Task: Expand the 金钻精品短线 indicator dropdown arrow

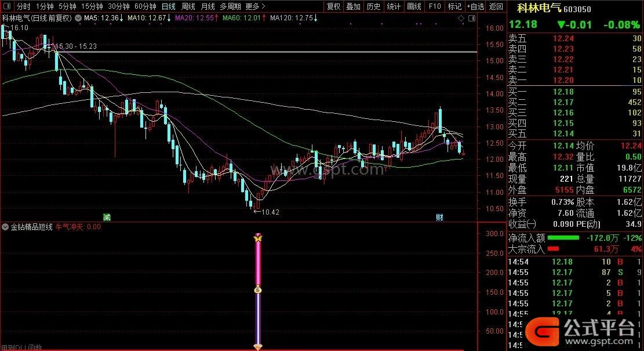Action: click(x=5, y=226)
